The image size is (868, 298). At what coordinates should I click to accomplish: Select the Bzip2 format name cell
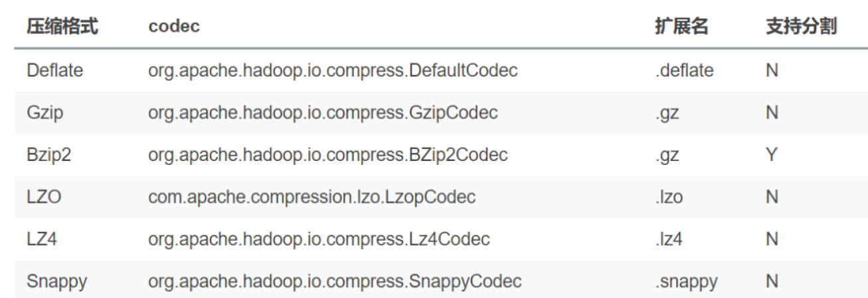(x=48, y=155)
